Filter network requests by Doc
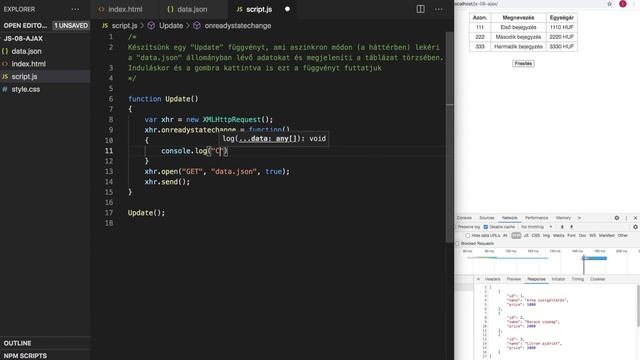The width and height of the screenshot is (640, 360). coord(582,236)
